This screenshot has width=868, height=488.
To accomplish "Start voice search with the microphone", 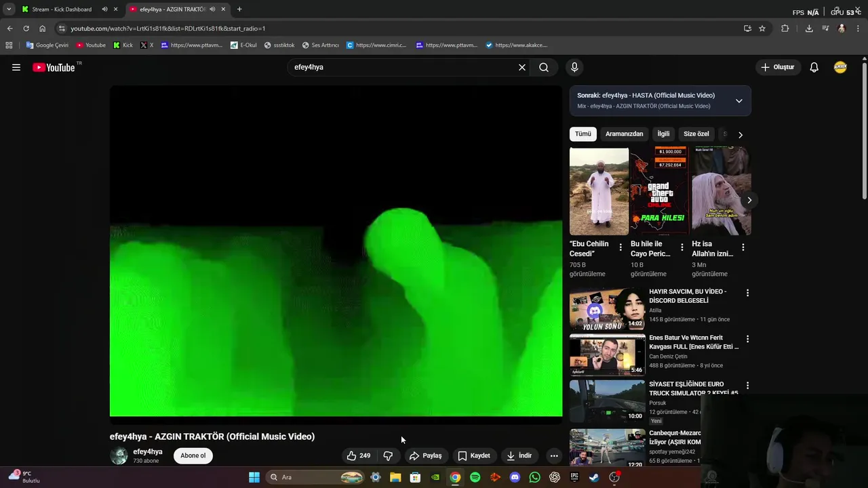I will tap(574, 67).
